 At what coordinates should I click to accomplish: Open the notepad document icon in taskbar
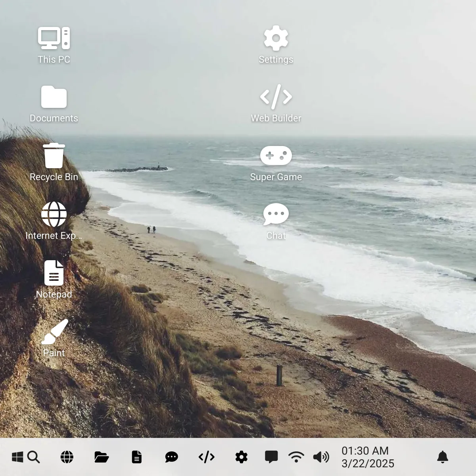tap(136, 457)
